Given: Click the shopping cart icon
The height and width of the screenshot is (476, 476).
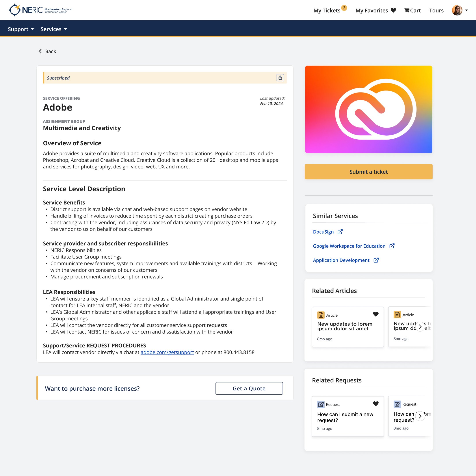Looking at the screenshot, I should click(407, 10).
